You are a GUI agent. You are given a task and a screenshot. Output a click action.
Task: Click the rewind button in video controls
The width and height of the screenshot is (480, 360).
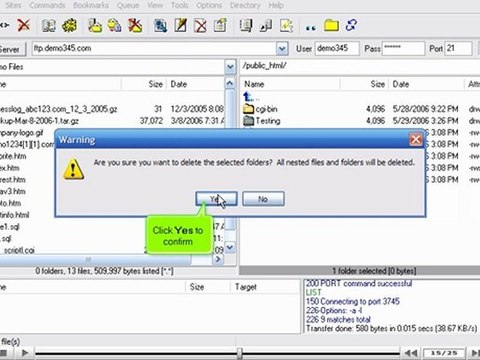[x=411, y=353]
